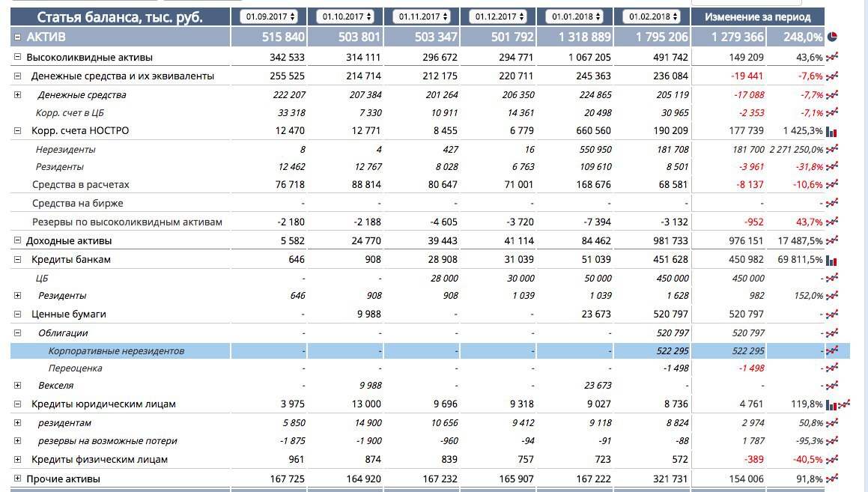
Task: Open trend chart for 12 462 Резиденты row
Action: coord(832,166)
